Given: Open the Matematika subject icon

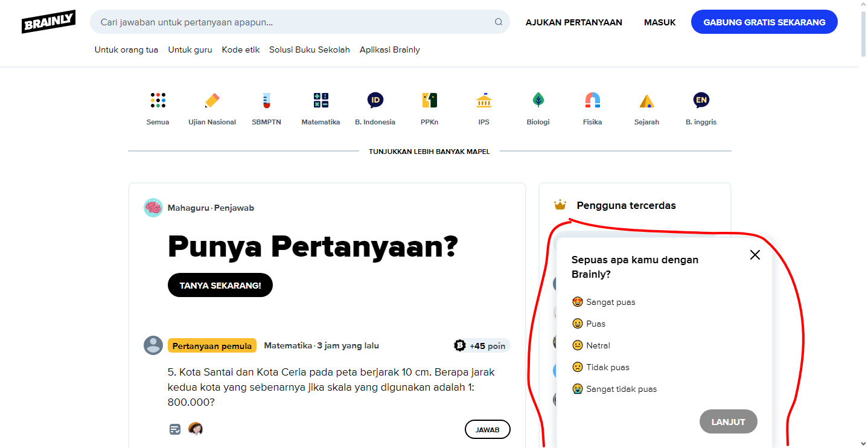Looking at the screenshot, I should [x=321, y=100].
